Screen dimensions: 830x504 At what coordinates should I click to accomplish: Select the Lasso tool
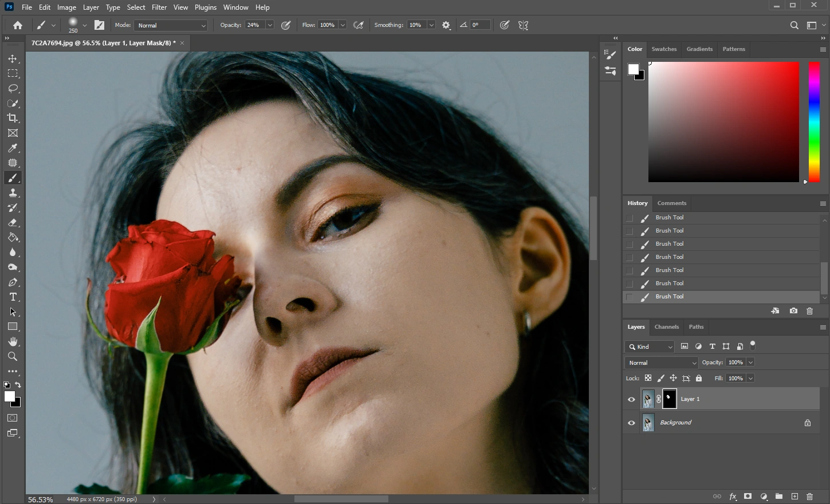click(13, 89)
